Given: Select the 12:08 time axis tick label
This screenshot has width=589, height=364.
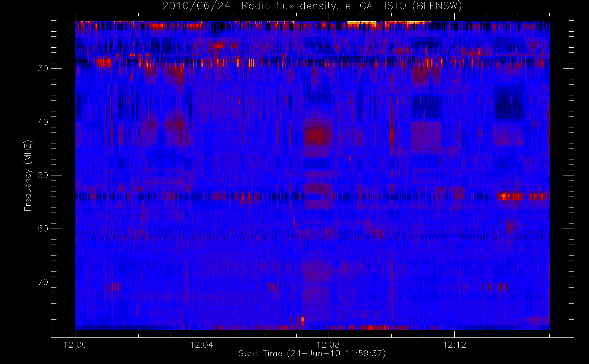Looking at the screenshot, I should coord(328,345).
